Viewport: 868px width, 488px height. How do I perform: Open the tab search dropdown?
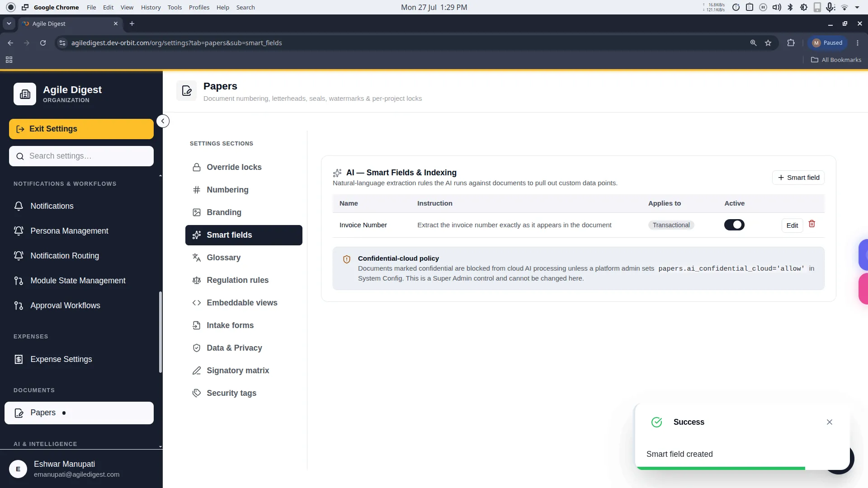(x=9, y=23)
